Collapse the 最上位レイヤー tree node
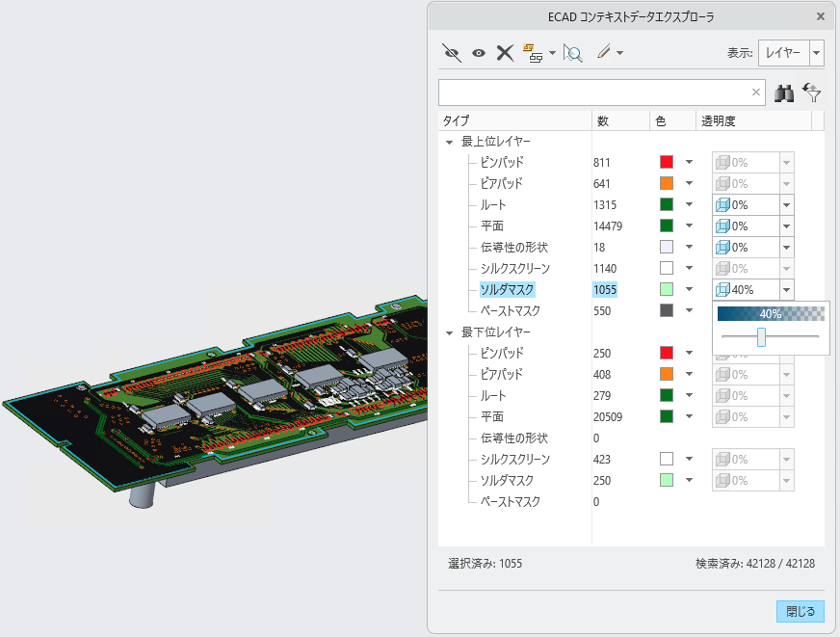 [x=449, y=142]
